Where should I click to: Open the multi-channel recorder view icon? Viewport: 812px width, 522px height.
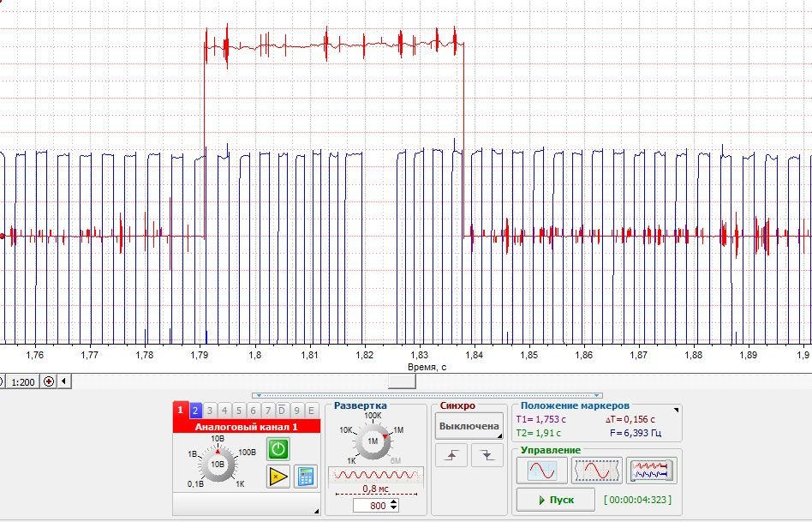651,470
